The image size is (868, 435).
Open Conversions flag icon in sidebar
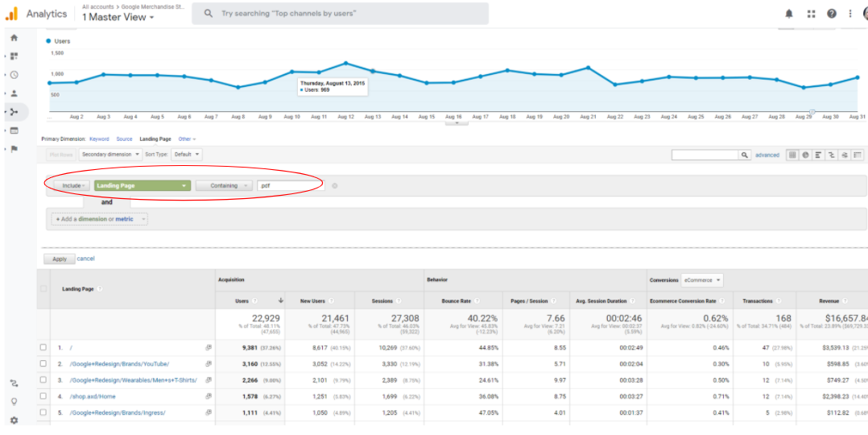[x=14, y=149]
